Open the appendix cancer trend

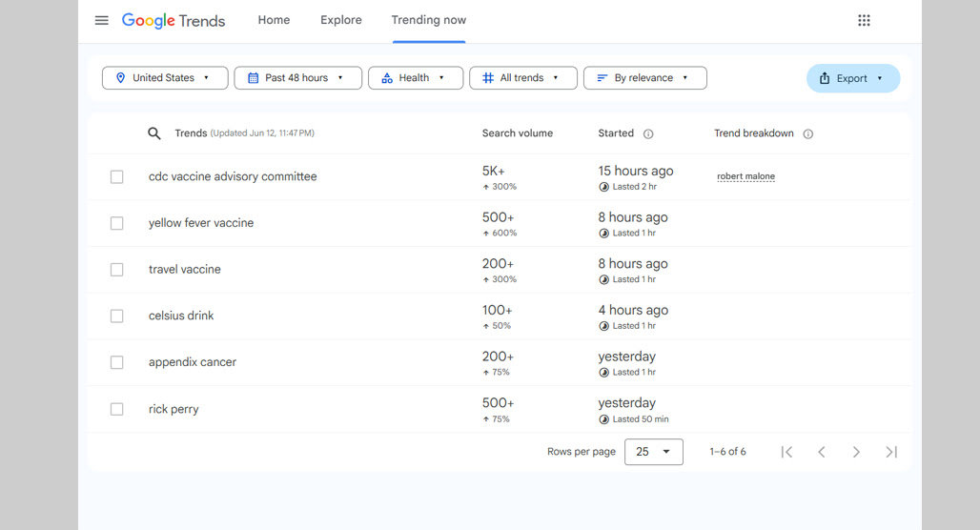(x=193, y=362)
